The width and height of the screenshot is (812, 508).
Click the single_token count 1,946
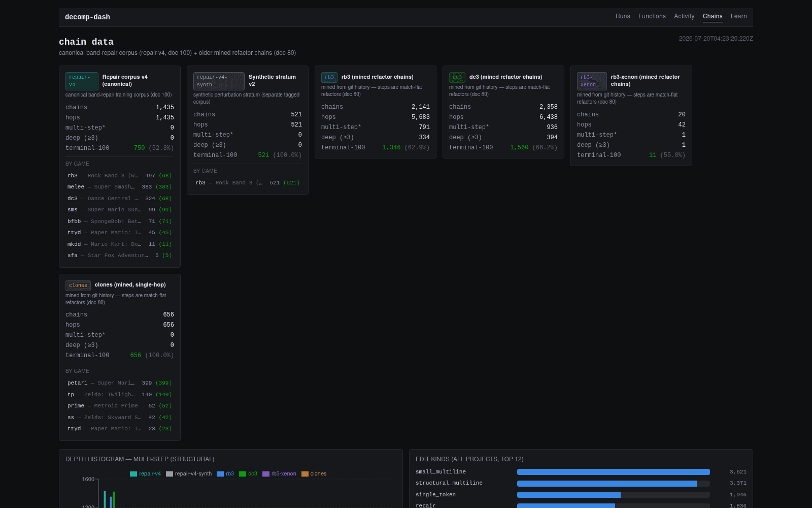pyautogui.click(x=738, y=495)
